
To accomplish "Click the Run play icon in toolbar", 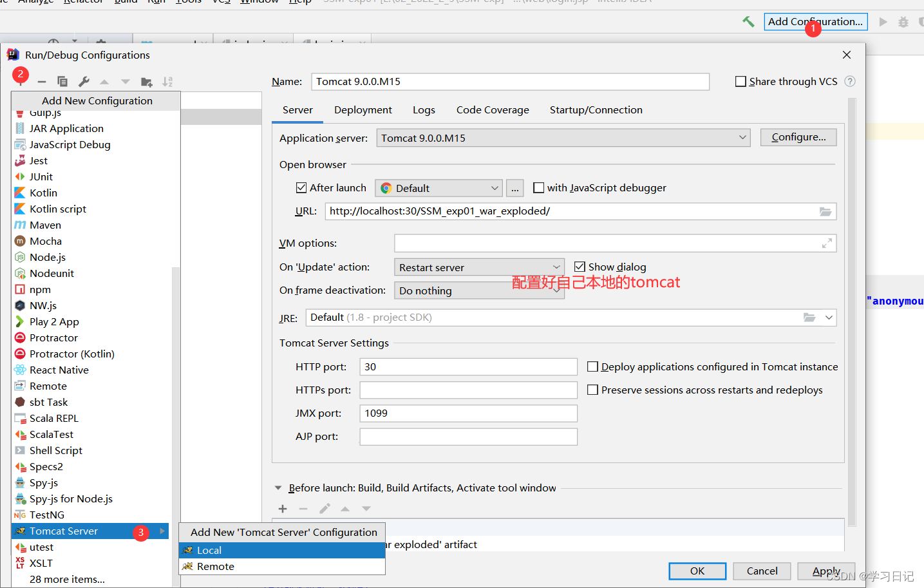I will (883, 22).
